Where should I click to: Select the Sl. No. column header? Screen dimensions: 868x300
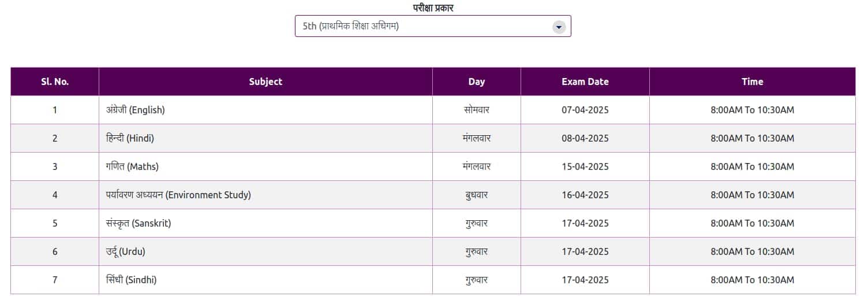[x=55, y=82]
